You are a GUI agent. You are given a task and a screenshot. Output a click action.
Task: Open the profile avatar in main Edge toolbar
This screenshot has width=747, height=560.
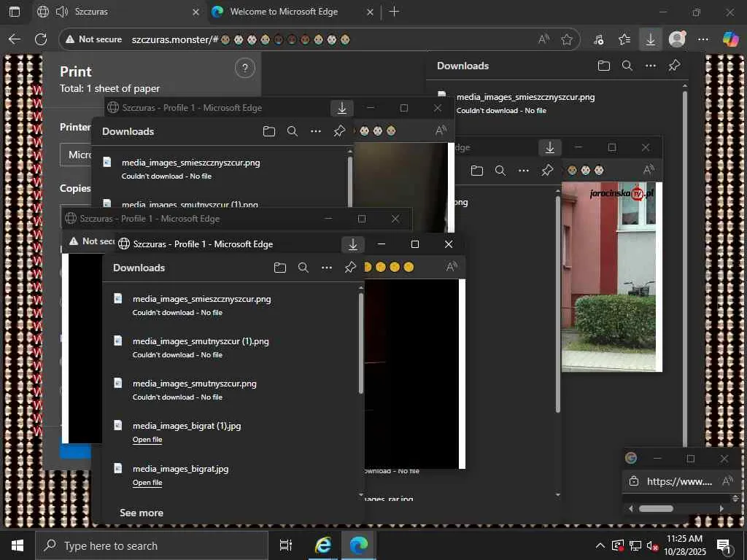click(677, 39)
